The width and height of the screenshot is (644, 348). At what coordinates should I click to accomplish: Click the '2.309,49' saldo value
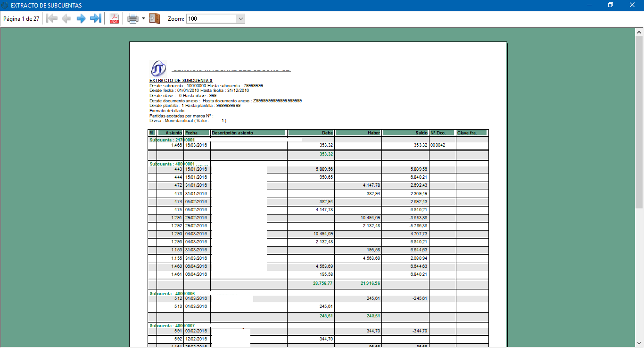point(419,193)
